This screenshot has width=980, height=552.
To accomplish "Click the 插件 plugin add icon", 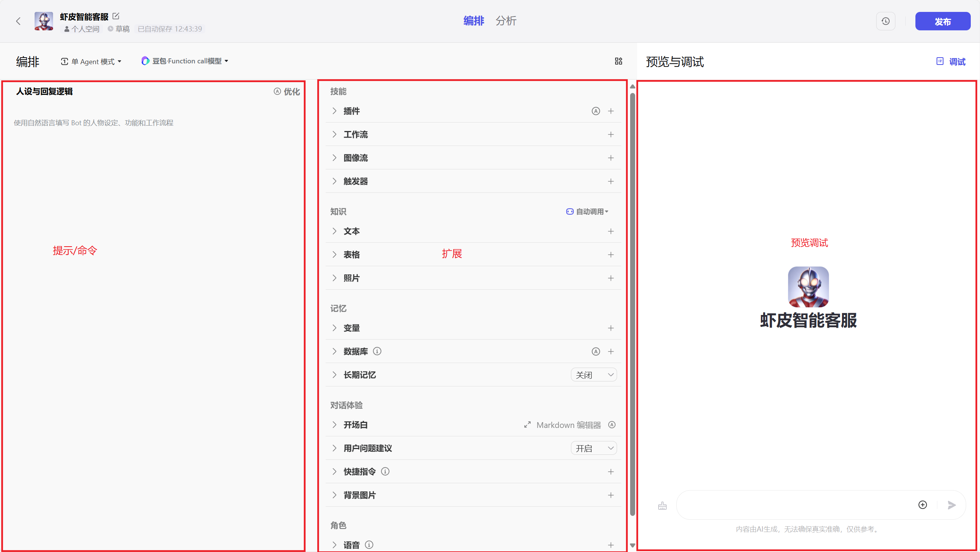I will click(x=611, y=112).
